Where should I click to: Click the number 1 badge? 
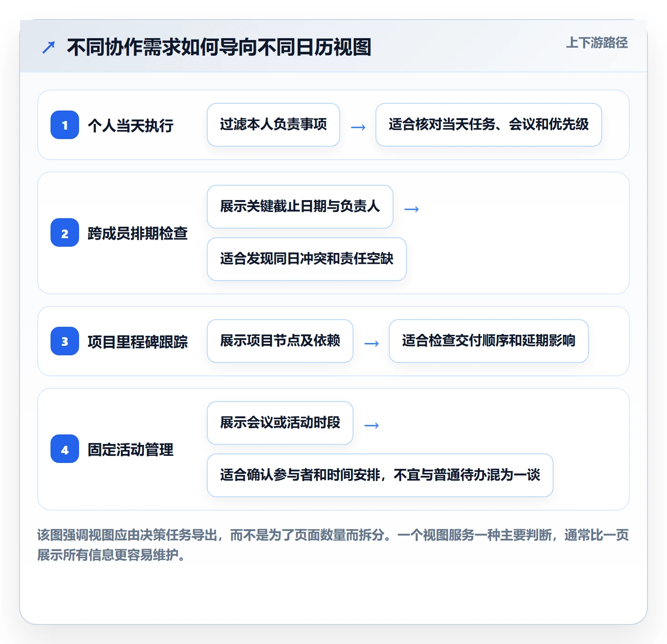(x=65, y=125)
